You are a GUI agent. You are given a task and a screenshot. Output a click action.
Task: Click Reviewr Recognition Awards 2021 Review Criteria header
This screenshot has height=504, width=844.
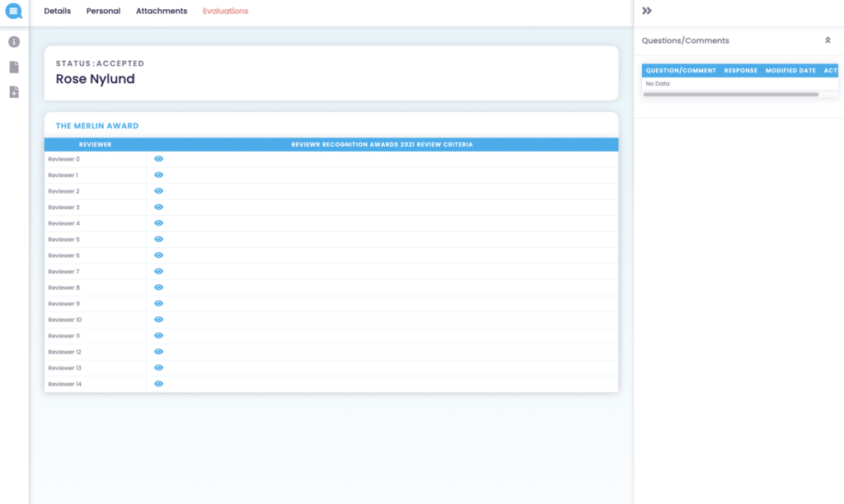coord(382,145)
